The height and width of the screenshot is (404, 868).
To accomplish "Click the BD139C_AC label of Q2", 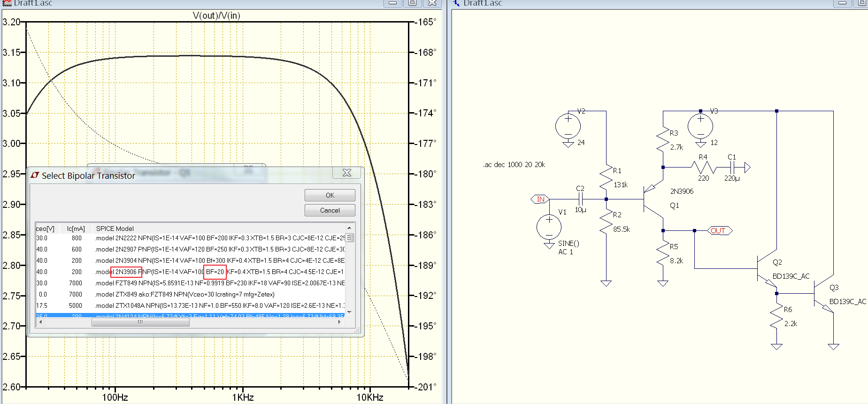I will 791,276.
